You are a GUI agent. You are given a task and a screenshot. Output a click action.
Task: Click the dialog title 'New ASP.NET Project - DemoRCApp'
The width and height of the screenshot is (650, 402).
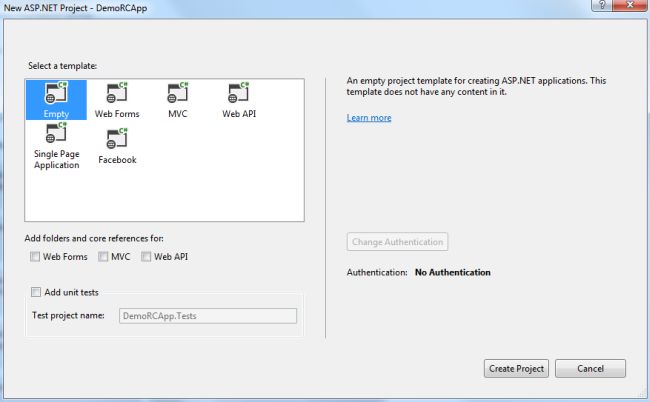tap(75, 8)
